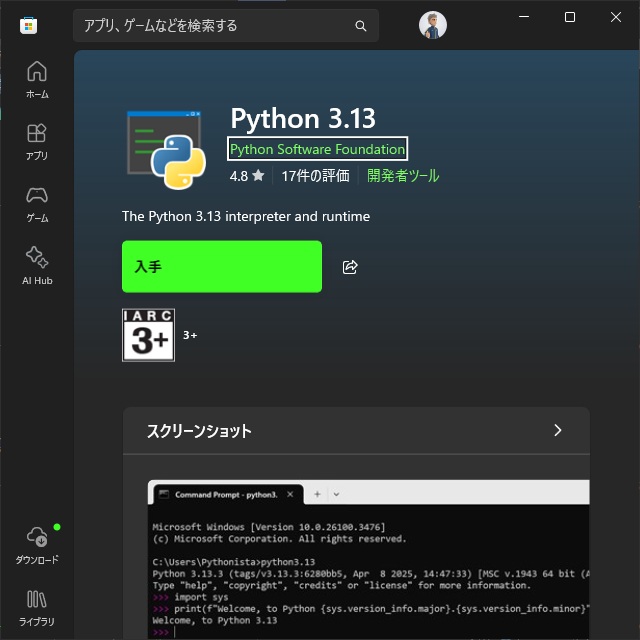This screenshot has width=640, height=640.
Task: Click the Microsoft Store logo icon
Action: click(28, 26)
